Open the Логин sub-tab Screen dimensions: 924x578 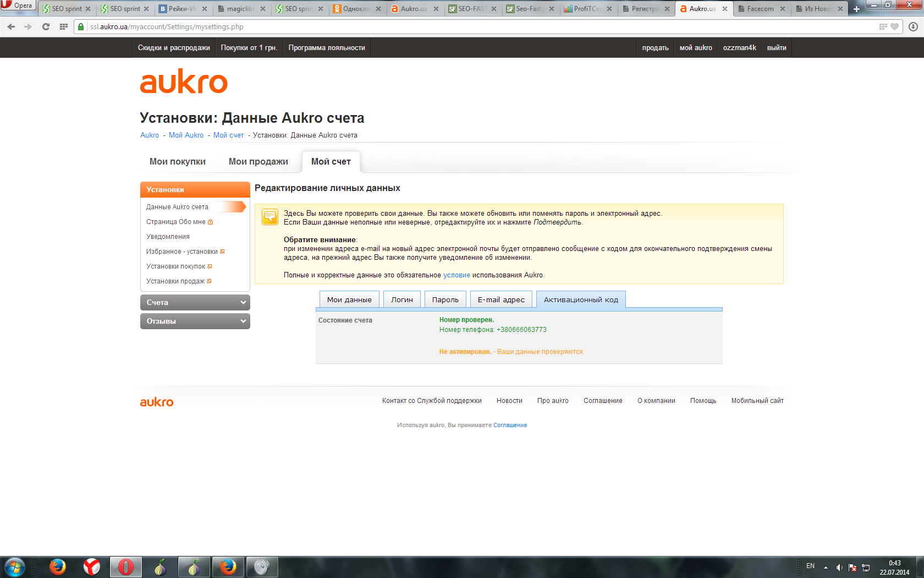402,299
